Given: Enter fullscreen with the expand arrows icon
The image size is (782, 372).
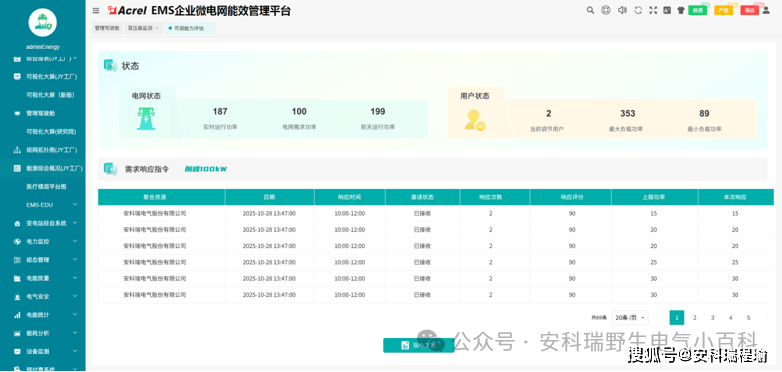Looking at the screenshot, I should (653, 10).
